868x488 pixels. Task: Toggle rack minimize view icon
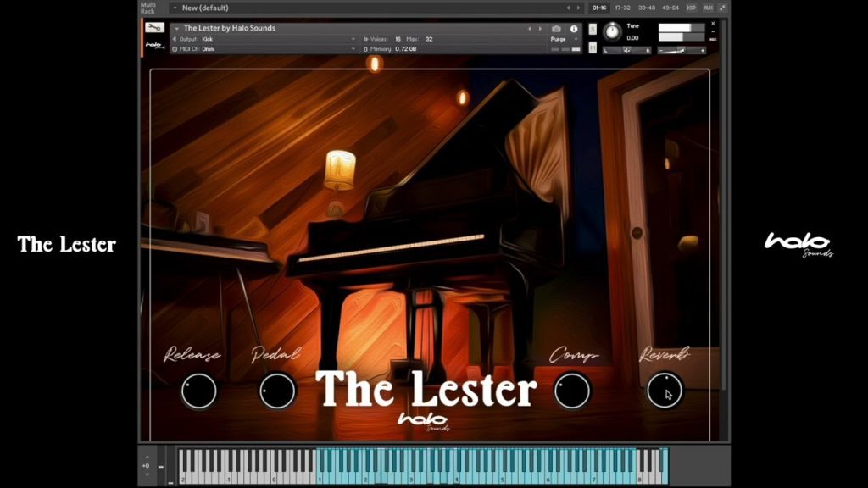722,8
